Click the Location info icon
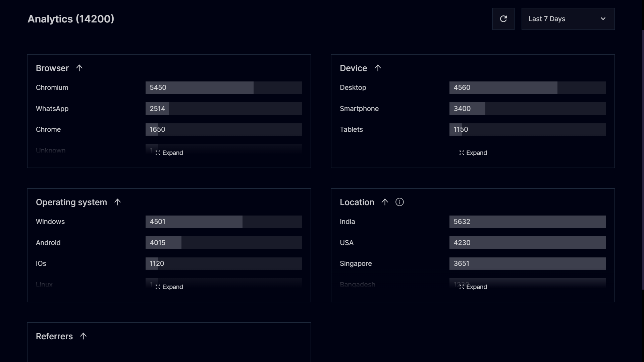This screenshot has width=644, height=362. [399, 202]
